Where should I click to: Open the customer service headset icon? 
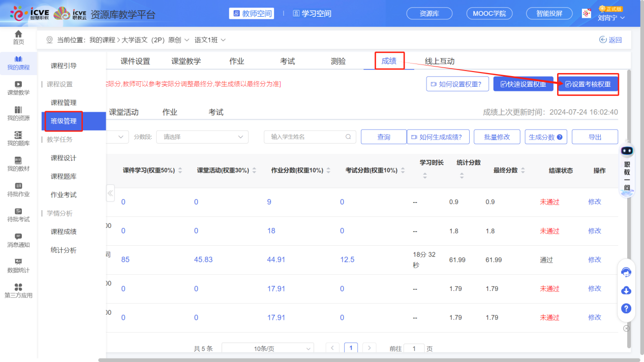626,272
